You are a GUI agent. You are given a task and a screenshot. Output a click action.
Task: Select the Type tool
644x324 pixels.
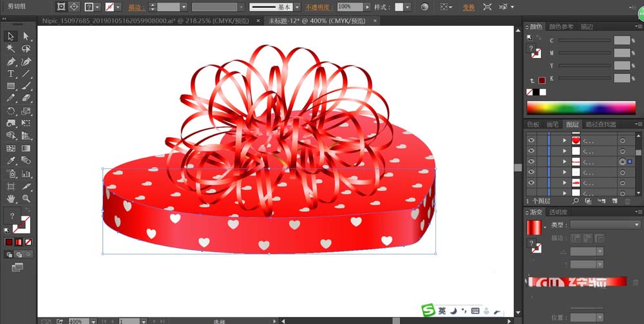pyautogui.click(x=11, y=74)
